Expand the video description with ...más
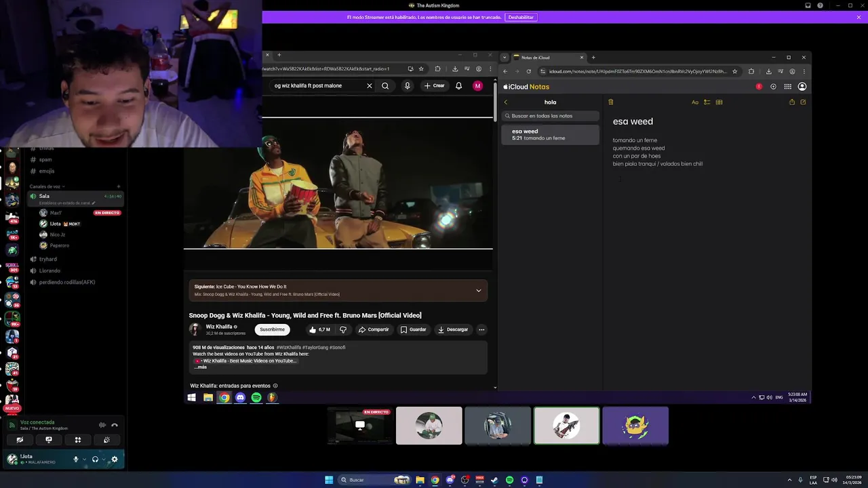This screenshot has height=488, width=868. [200, 367]
